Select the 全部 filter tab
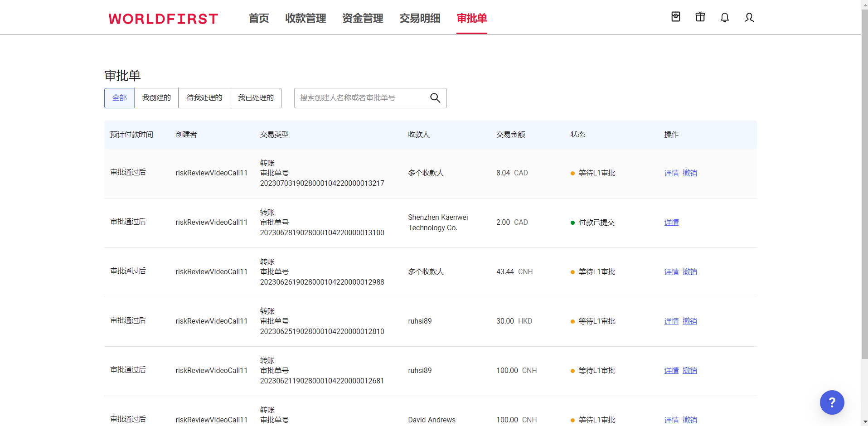 [x=120, y=98]
